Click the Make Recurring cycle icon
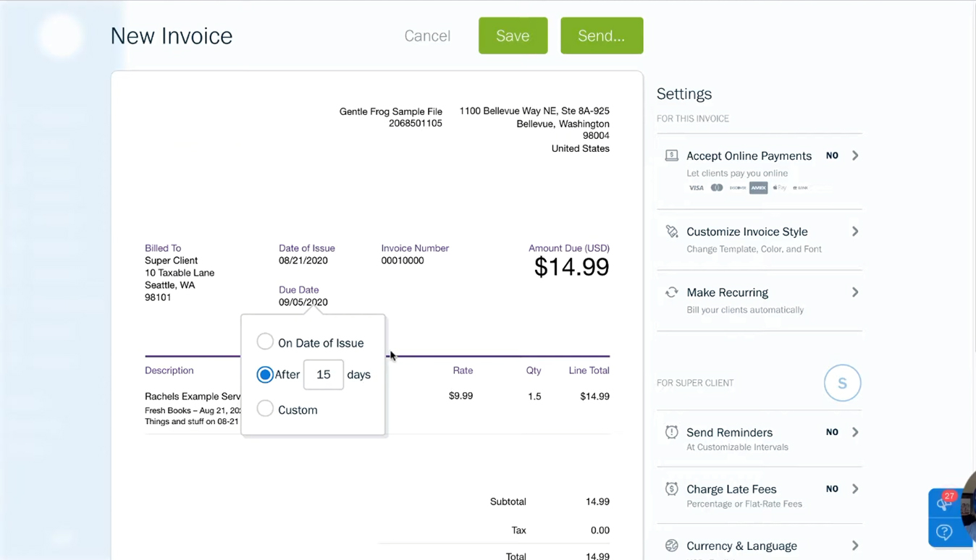This screenshot has width=976, height=560. [671, 292]
